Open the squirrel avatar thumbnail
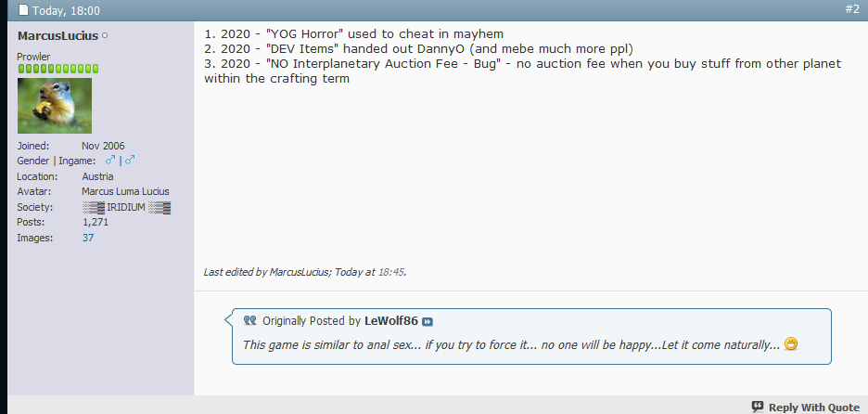Image resolution: width=868 pixels, height=414 pixels. pyautogui.click(x=55, y=105)
